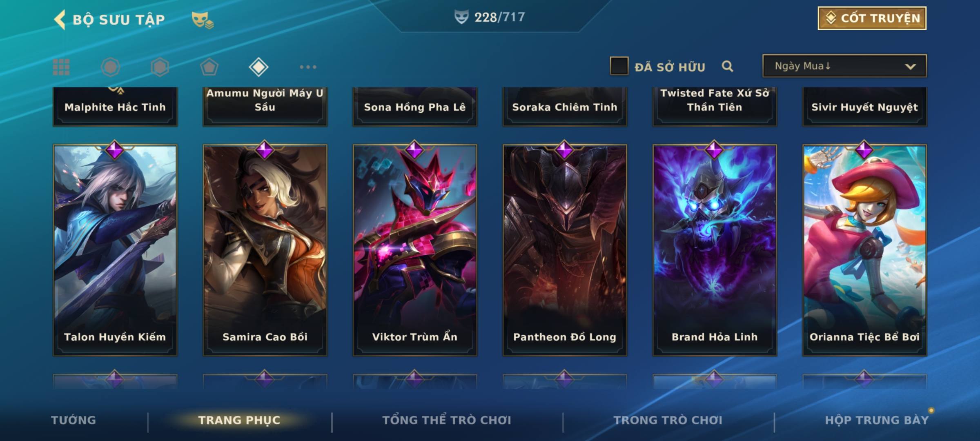Select the Orianna Tiệc Bể Bơi skin
980x441 pixels.
[x=864, y=250]
